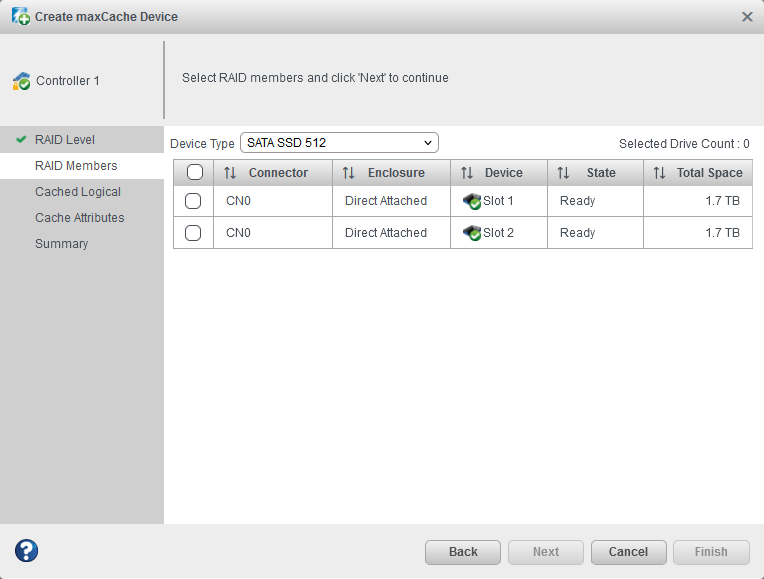
Task: Click the help question mark icon
Action: coord(27,551)
